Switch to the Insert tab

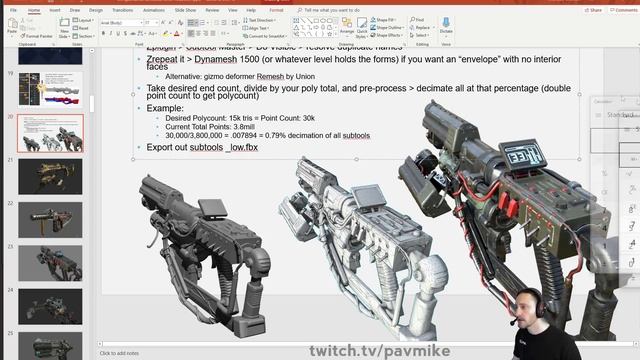click(x=55, y=10)
